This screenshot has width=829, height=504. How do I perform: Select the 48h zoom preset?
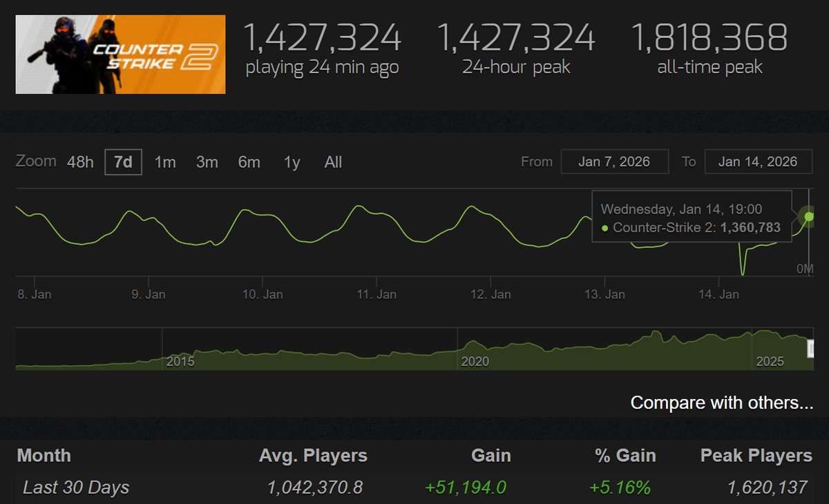[79, 162]
